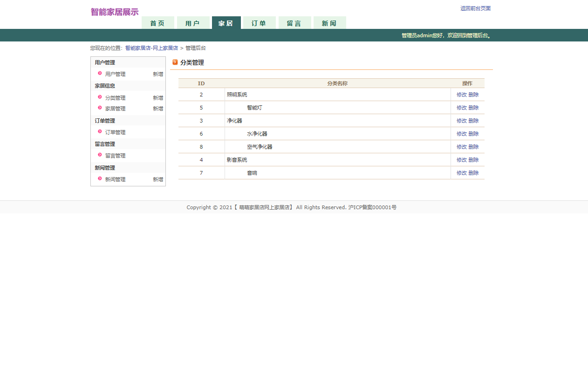Open the 新闻 section in top navigation
588x369 pixels.
pyautogui.click(x=329, y=22)
